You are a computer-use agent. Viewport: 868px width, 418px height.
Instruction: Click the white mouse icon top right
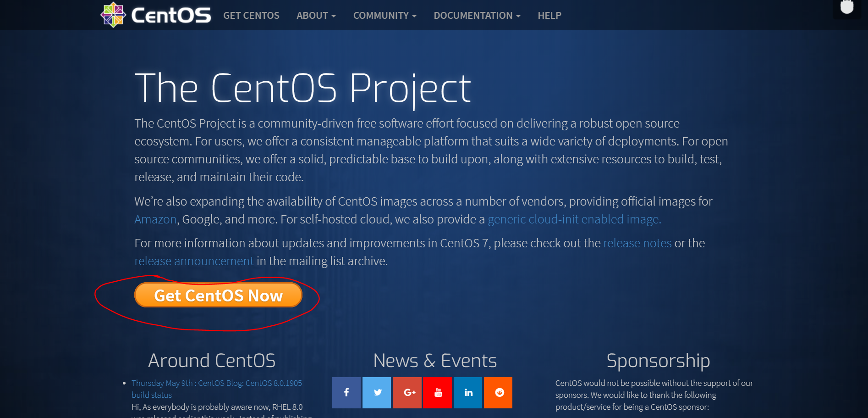(846, 6)
